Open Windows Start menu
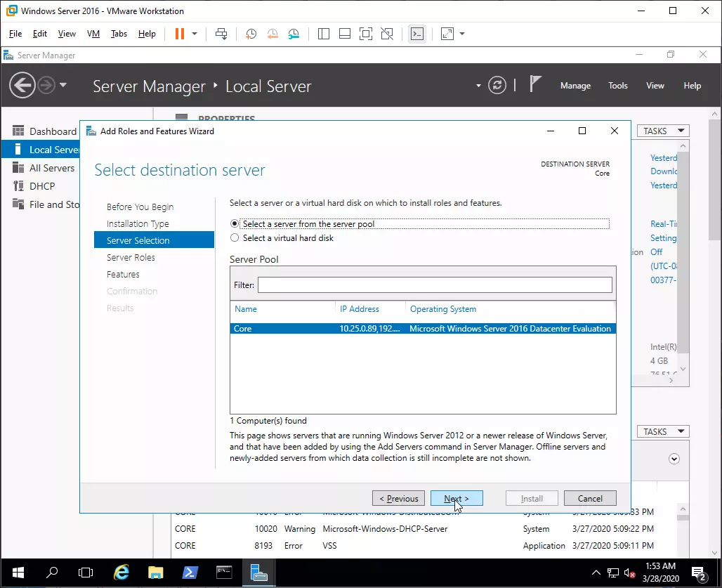 tap(18, 573)
